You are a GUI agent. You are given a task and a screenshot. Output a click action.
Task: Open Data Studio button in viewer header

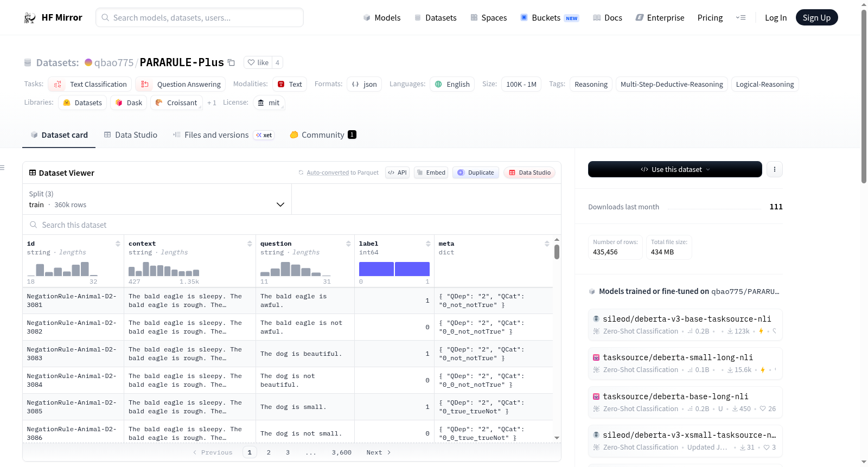(529, 172)
